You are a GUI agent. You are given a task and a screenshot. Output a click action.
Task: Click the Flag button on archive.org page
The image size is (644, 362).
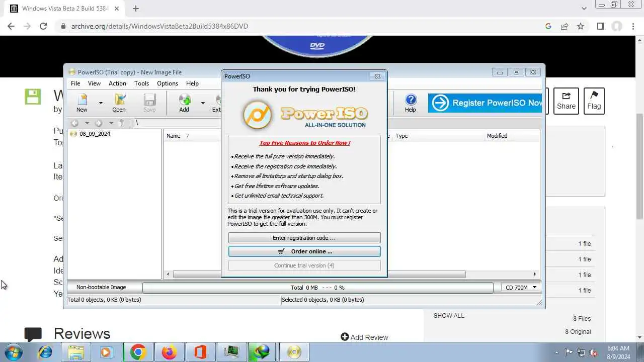[594, 101]
